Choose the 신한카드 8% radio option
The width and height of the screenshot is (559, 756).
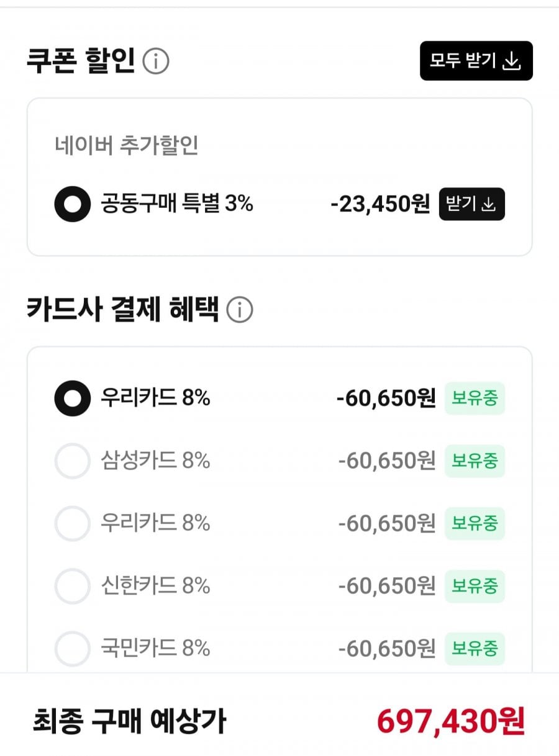[73, 586]
